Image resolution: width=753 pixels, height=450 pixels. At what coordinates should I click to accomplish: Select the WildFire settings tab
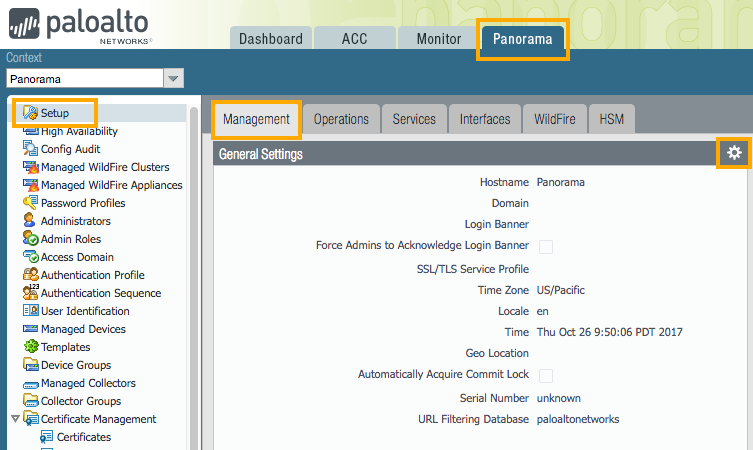tap(554, 119)
